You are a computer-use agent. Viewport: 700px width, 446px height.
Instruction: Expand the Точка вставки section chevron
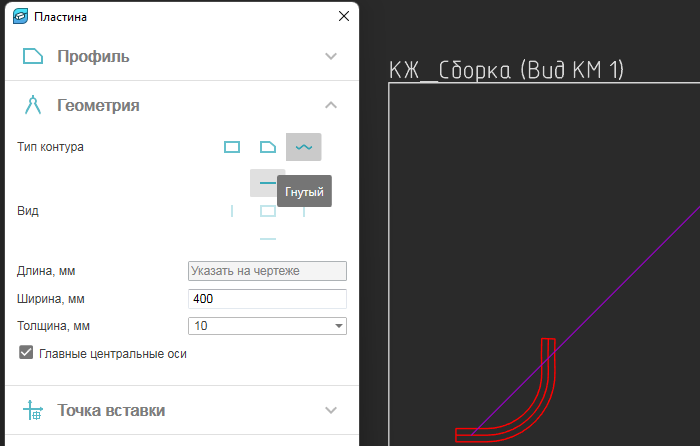331,410
